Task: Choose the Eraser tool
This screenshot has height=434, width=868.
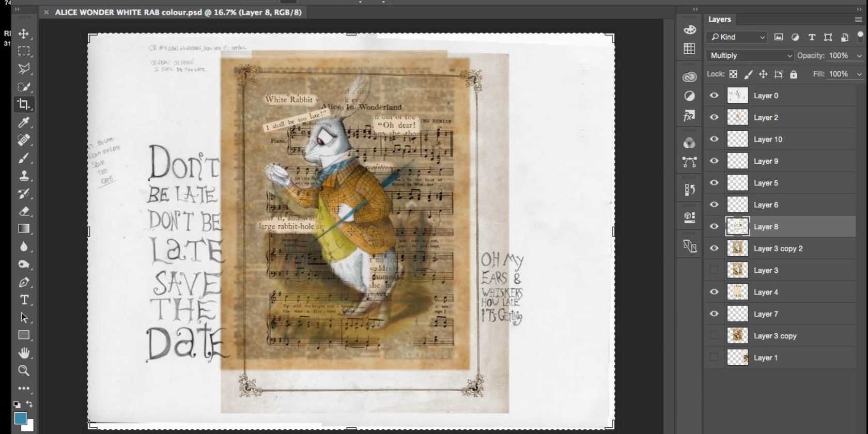Action: point(24,211)
